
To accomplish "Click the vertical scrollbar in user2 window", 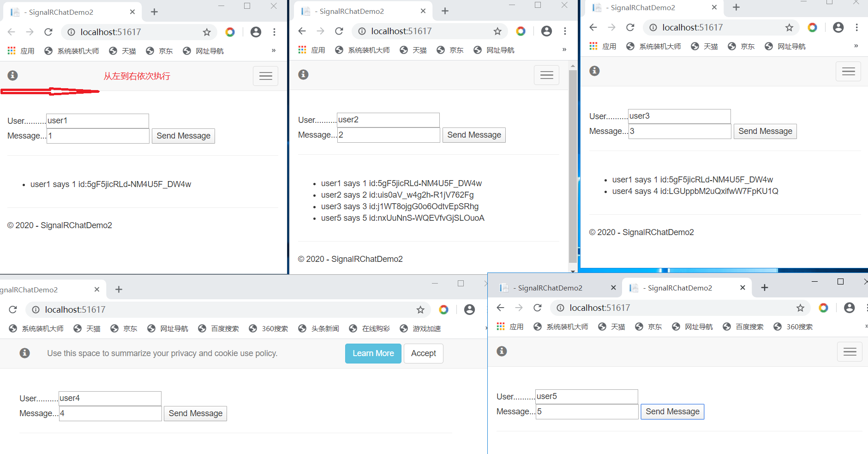I will tap(573, 166).
